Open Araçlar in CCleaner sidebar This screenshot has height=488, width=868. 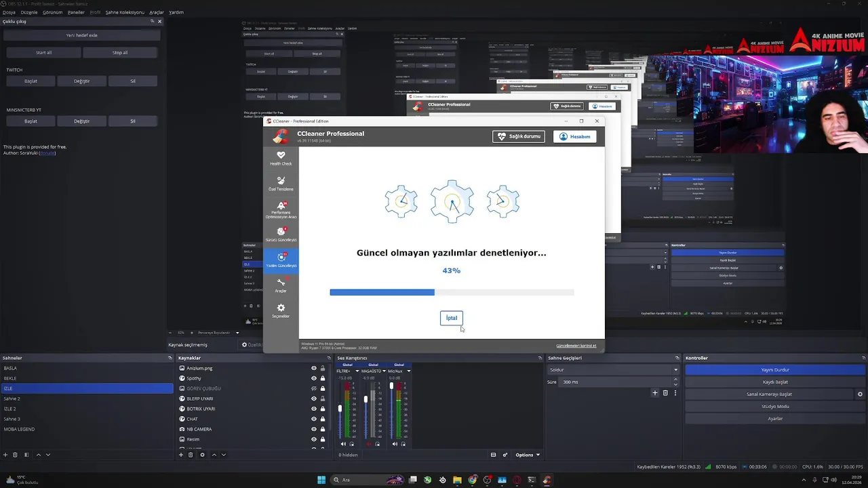281,285
